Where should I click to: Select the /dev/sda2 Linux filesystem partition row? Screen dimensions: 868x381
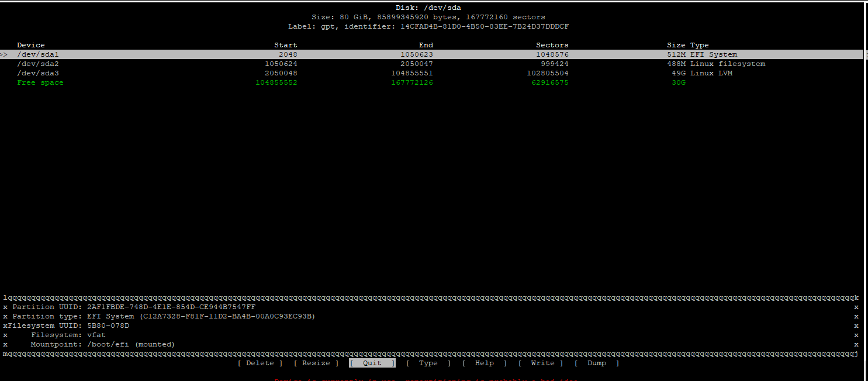tap(39, 64)
